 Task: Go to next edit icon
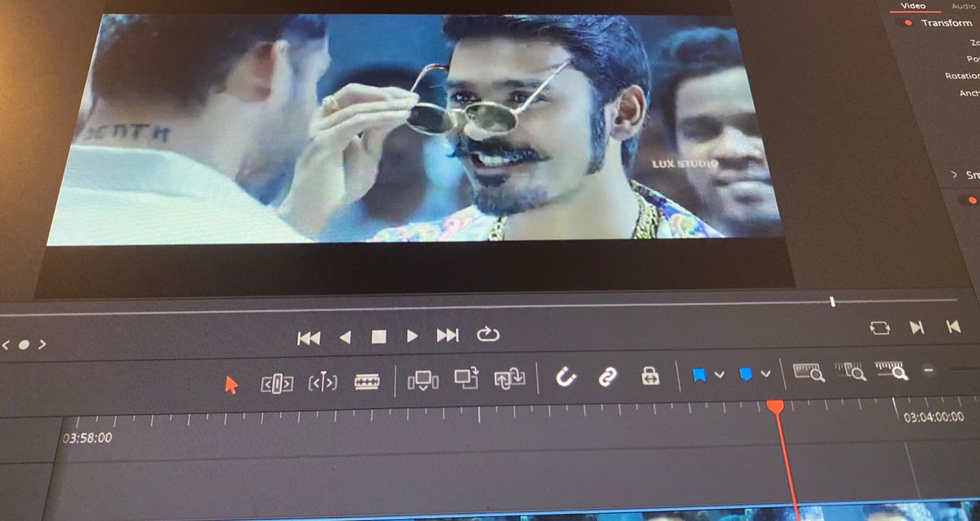pyautogui.click(x=917, y=327)
